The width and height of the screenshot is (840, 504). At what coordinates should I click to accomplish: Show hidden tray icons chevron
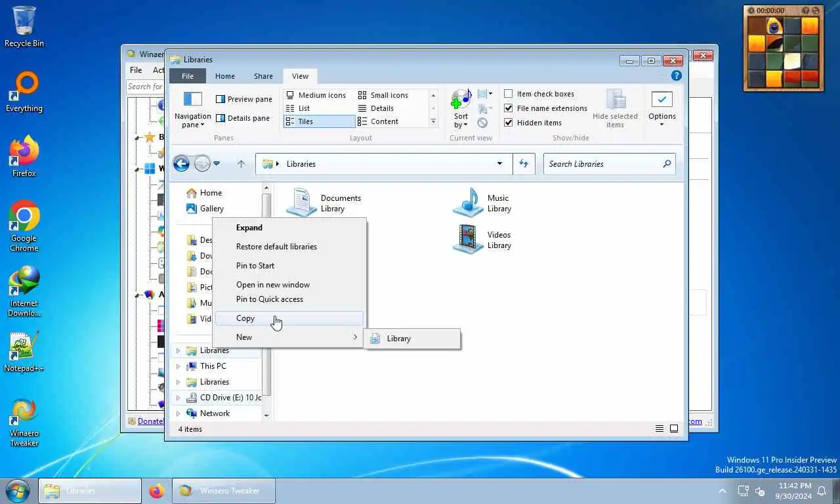(x=723, y=491)
